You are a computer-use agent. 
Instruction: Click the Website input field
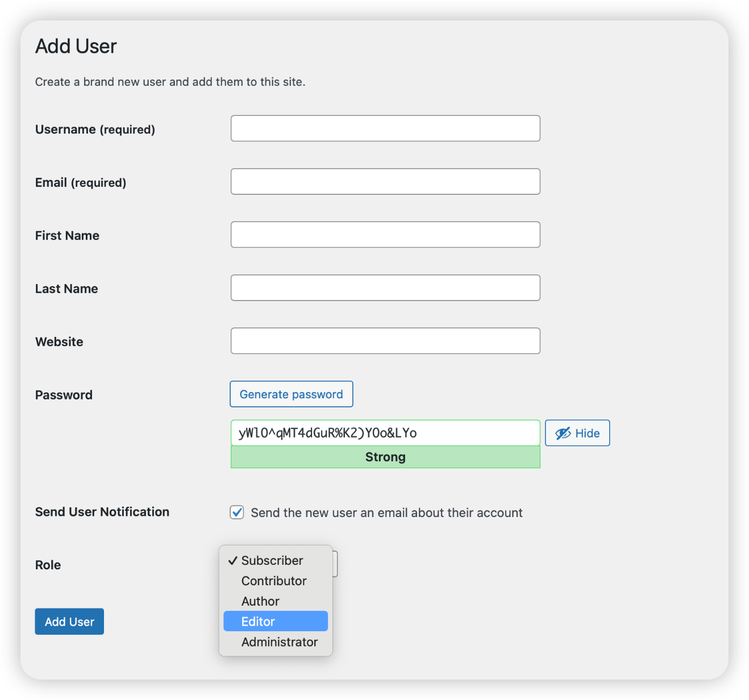(385, 340)
